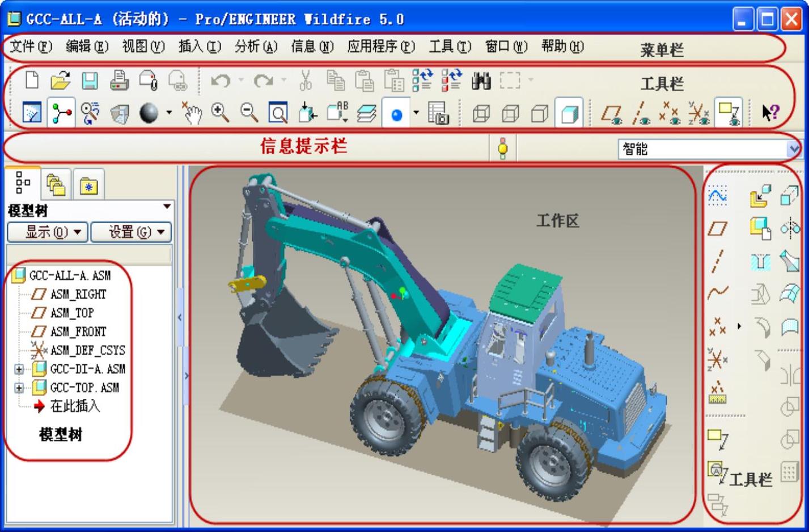Open the appearance gallery sphere icon
The width and height of the screenshot is (809, 532).
(x=149, y=113)
